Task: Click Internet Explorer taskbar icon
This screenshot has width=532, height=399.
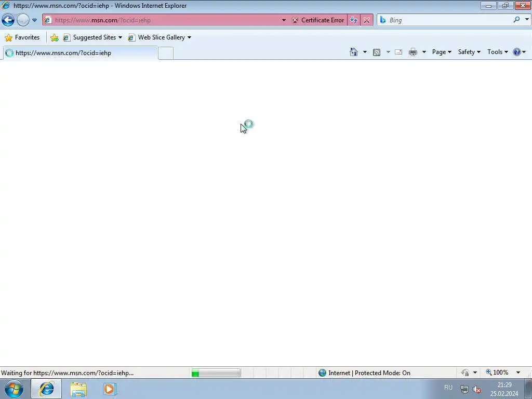Action: tap(46, 389)
